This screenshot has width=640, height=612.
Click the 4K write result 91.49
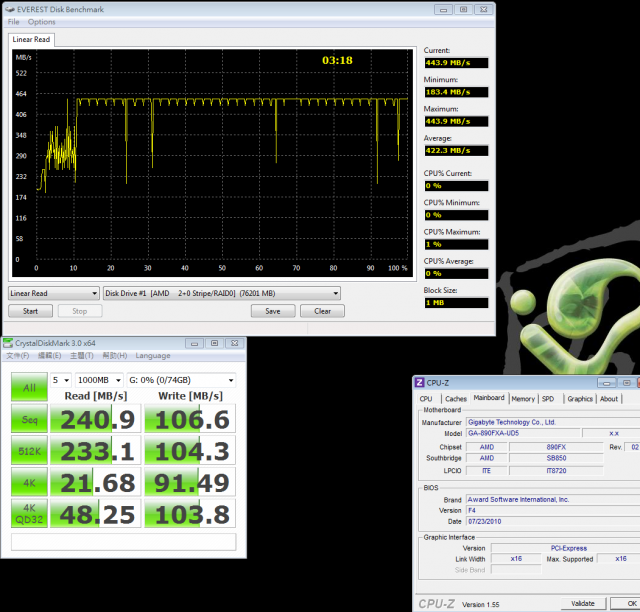pos(190,482)
